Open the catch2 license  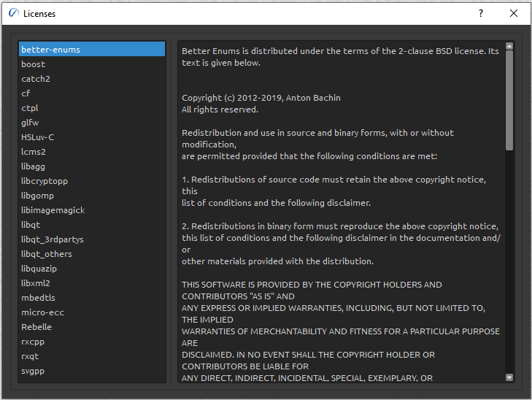(36, 79)
